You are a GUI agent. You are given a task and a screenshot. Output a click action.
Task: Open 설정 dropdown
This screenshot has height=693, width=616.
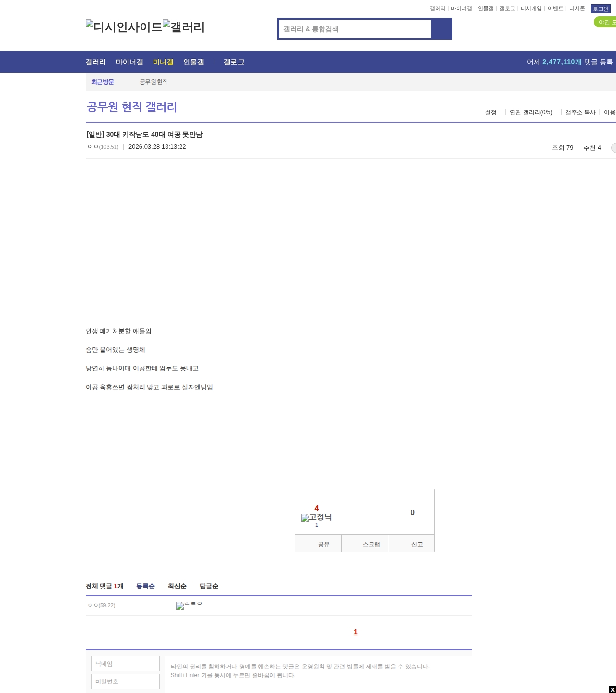pos(490,112)
